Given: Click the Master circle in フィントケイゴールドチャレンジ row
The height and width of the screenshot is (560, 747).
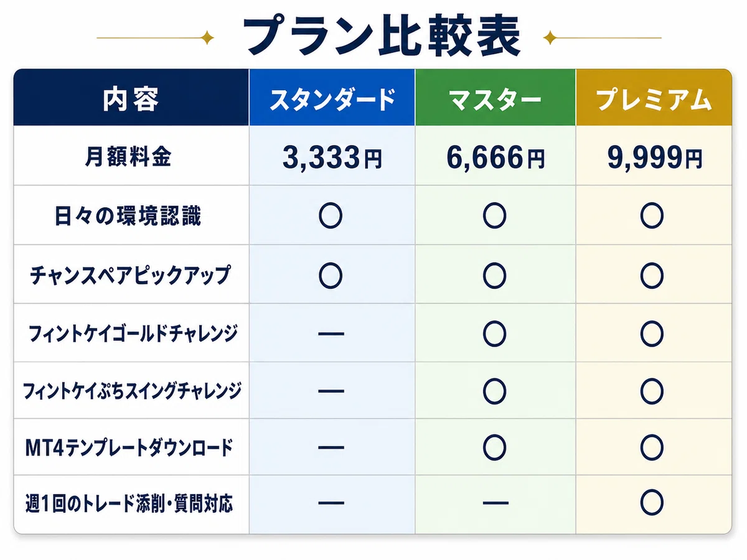Looking at the screenshot, I should click(494, 334).
